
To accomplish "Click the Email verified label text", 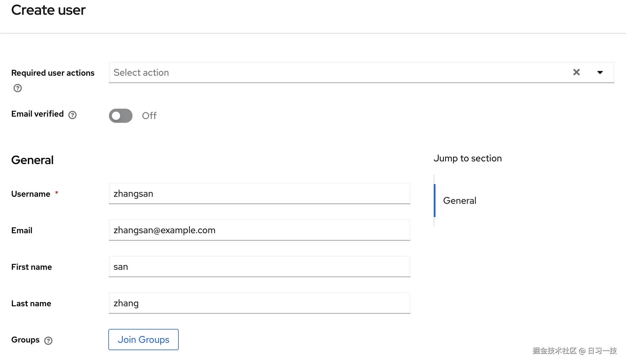I will (37, 114).
